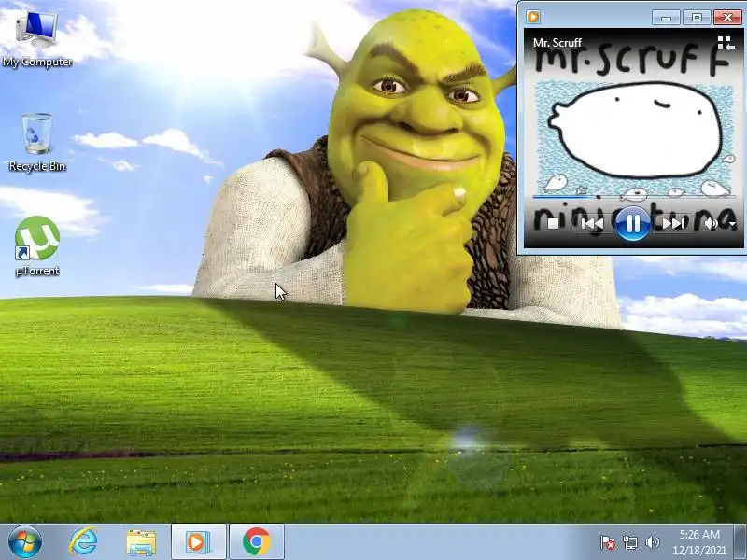Switch to Library view icon
Viewport: 747px width, 560px height.
[726, 43]
